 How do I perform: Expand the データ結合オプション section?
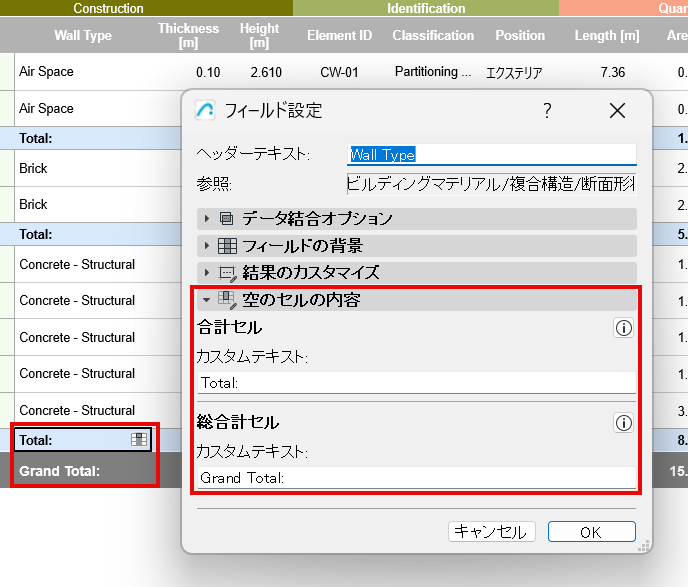[x=207, y=218]
